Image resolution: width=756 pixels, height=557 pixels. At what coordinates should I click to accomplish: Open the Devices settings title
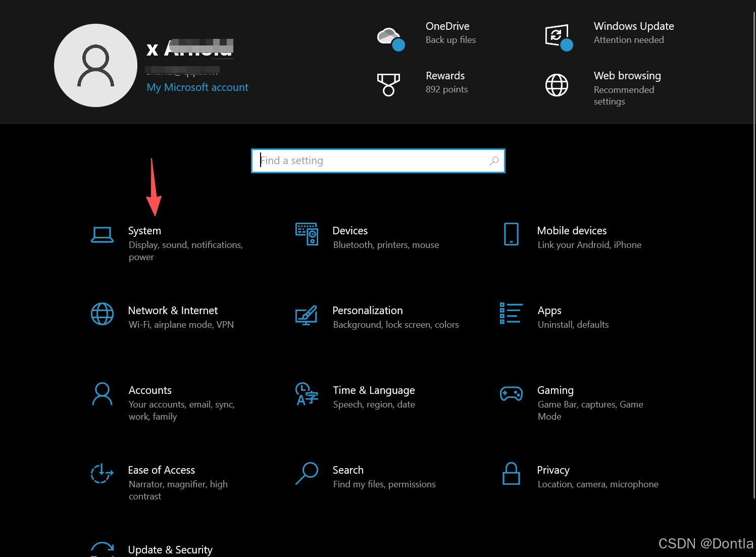coord(350,231)
